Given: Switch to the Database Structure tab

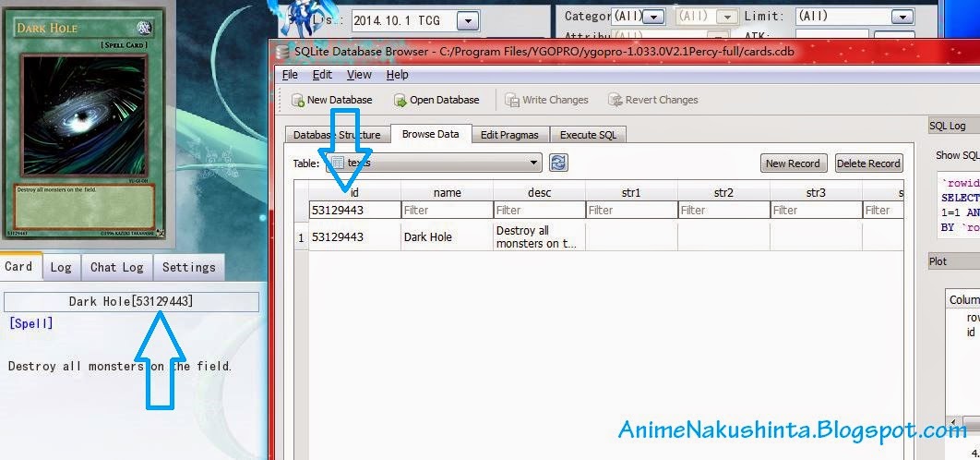Looking at the screenshot, I should pyautogui.click(x=337, y=135).
